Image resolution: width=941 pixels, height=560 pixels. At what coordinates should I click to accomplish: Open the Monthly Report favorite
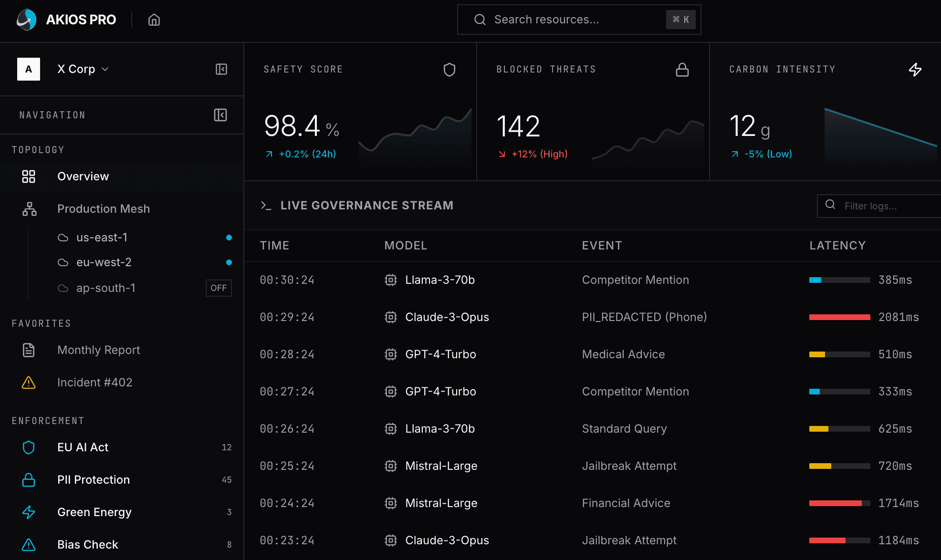point(98,350)
